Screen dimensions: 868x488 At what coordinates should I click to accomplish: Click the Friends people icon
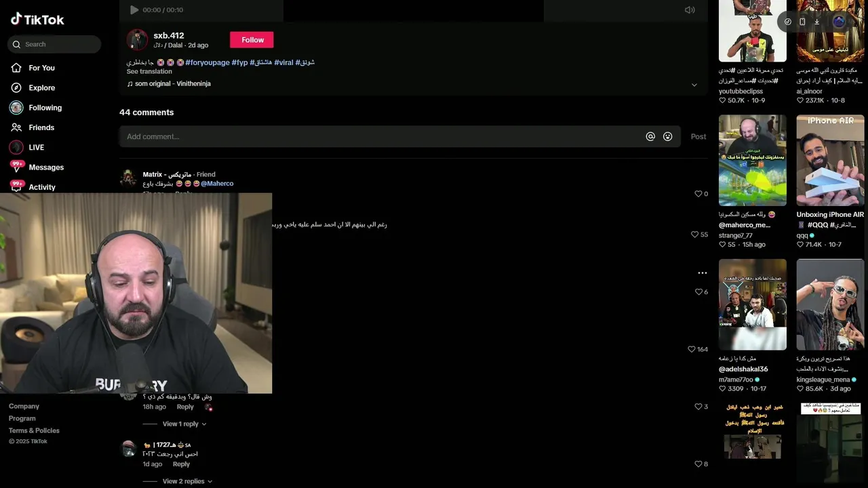[x=16, y=127]
